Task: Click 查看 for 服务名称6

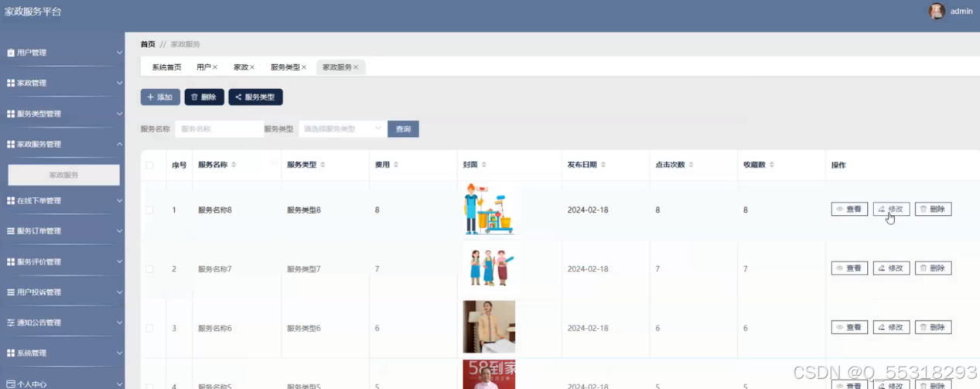Action: click(x=849, y=327)
